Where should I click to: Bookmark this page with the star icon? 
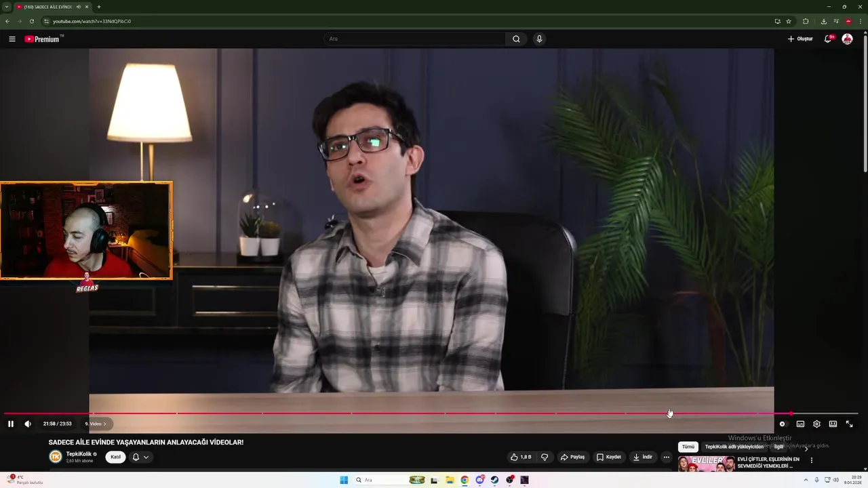[x=789, y=21]
